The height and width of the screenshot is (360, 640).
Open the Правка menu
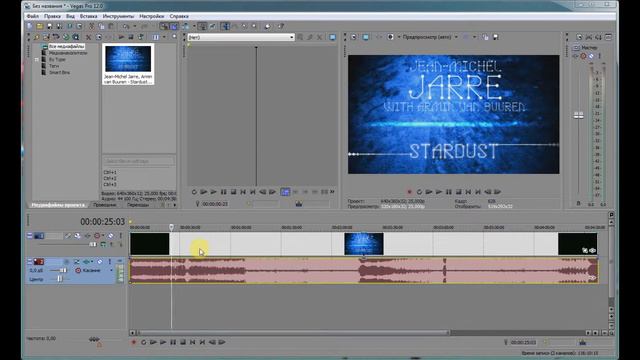52,16
